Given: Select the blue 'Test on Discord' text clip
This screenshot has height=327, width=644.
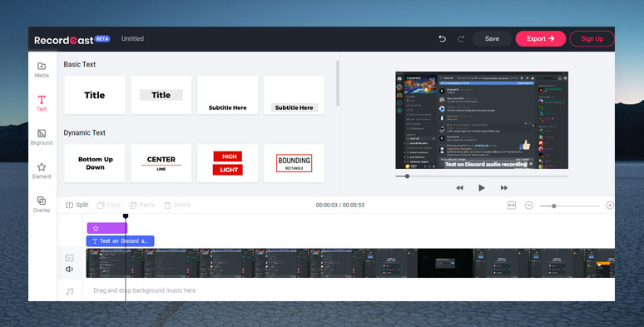Looking at the screenshot, I should click(121, 241).
